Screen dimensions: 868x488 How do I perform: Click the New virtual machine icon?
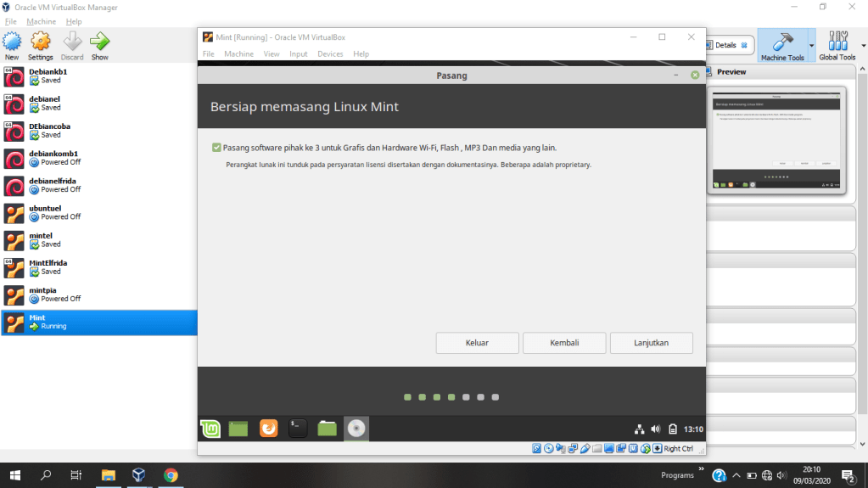click(12, 46)
